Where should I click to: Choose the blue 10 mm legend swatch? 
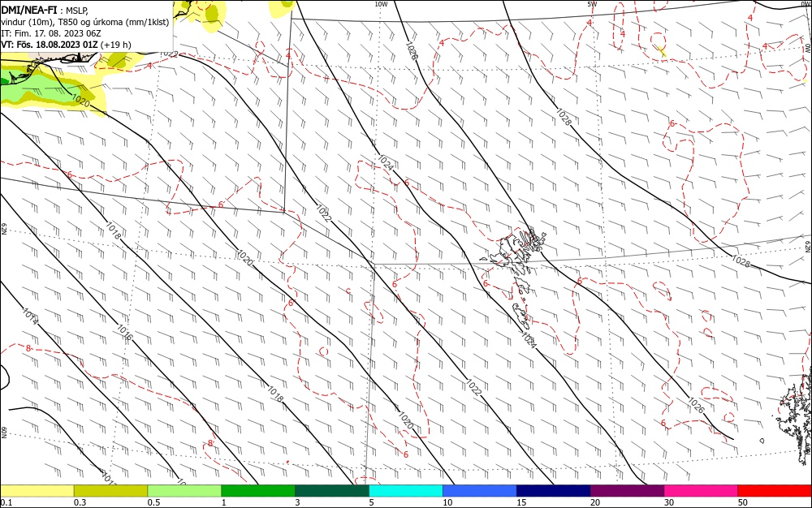click(480, 490)
